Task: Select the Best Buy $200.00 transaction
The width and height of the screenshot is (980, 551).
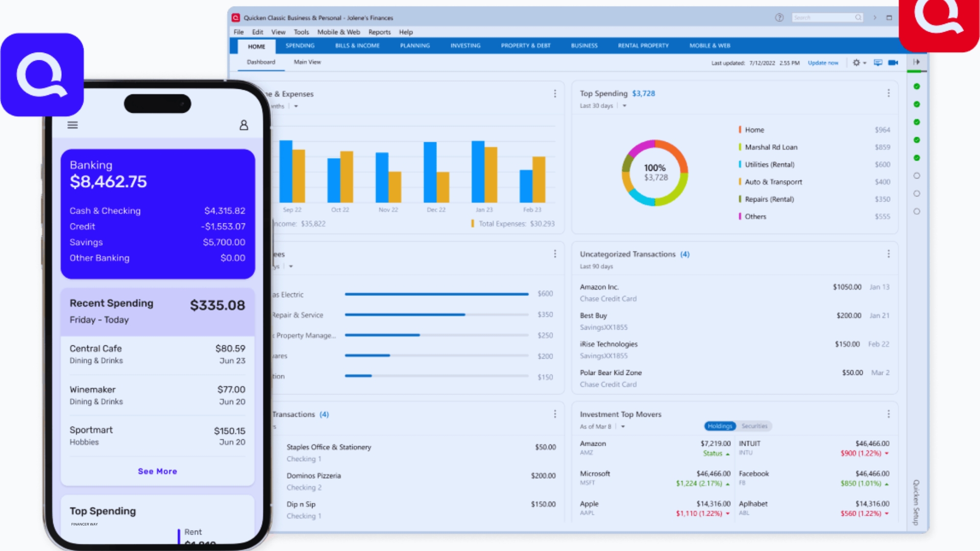Action: coord(734,321)
